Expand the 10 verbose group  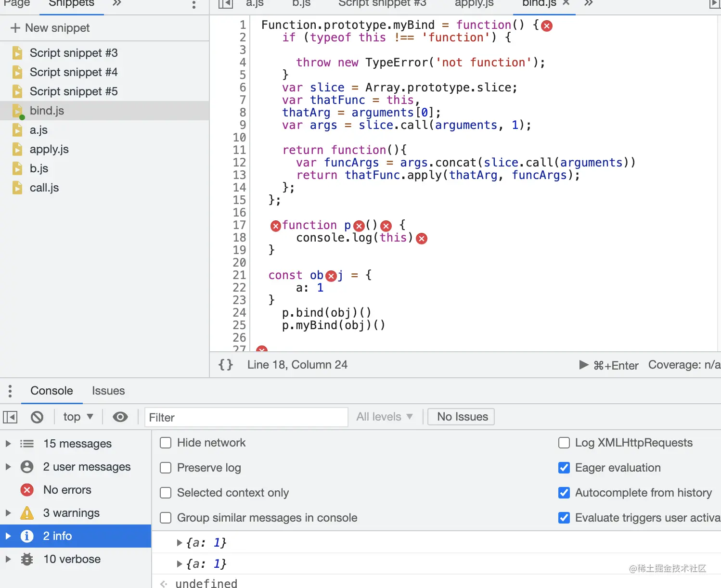coord(8,559)
